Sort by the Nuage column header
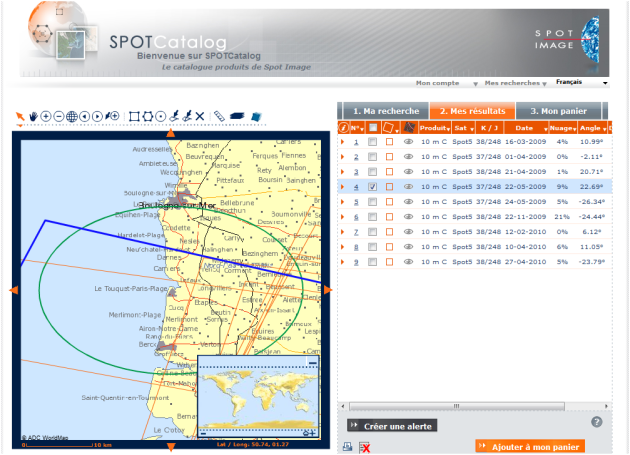The width and height of the screenshot is (630, 455). coord(563,128)
